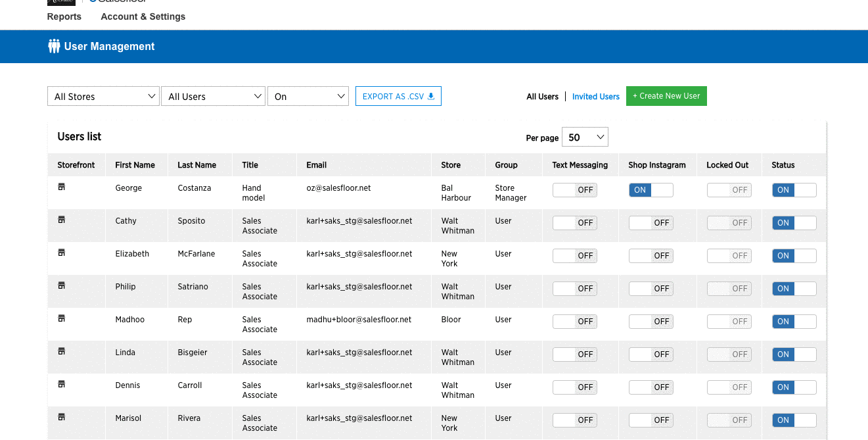Open the On status filter dropdown

pos(308,97)
